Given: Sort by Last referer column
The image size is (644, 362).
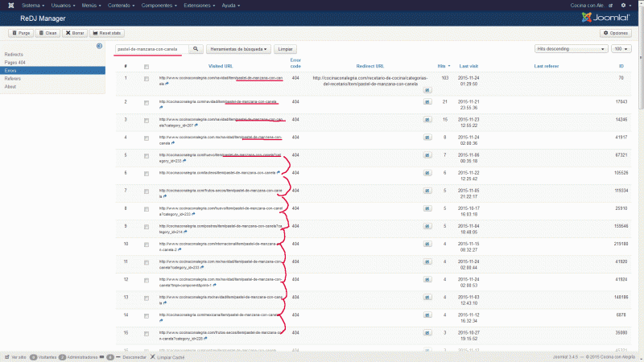Looking at the screenshot, I should [x=547, y=66].
